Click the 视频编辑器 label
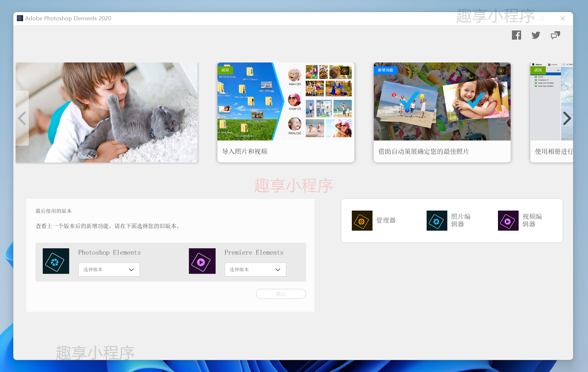Viewport: 588px width, 372px height. pos(532,220)
